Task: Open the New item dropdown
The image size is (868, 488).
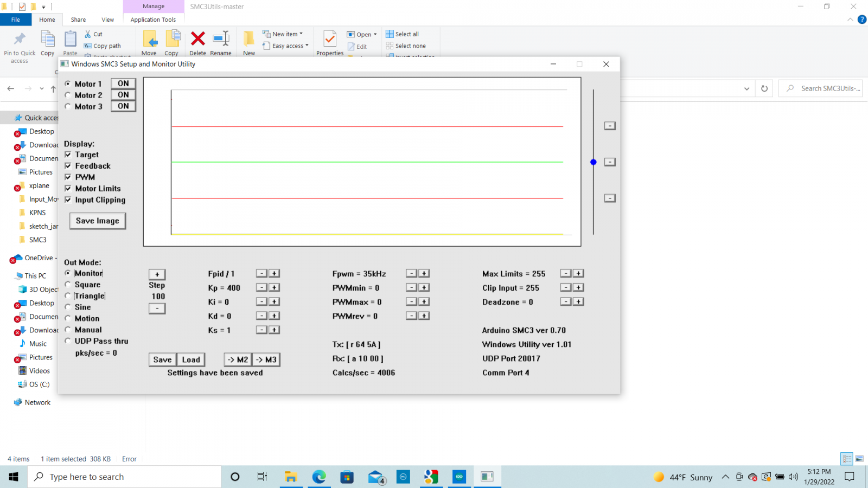Action: coord(283,34)
